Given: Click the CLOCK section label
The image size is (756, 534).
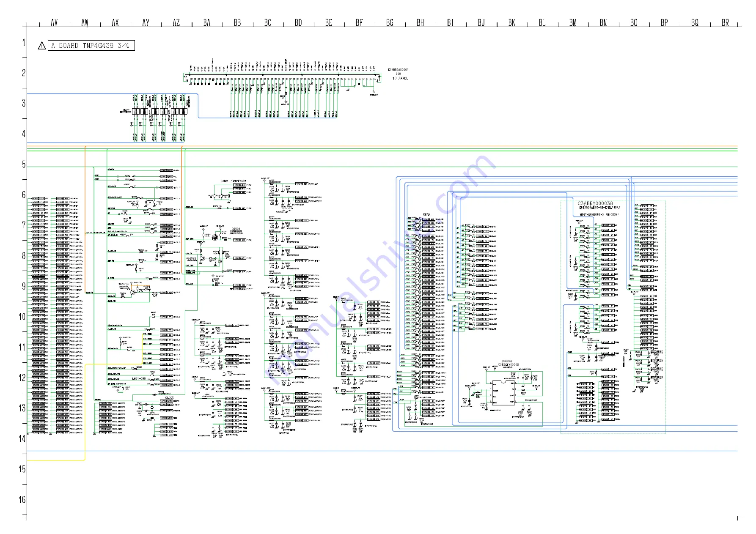Looking at the screenshot, I should click(169, 398).
